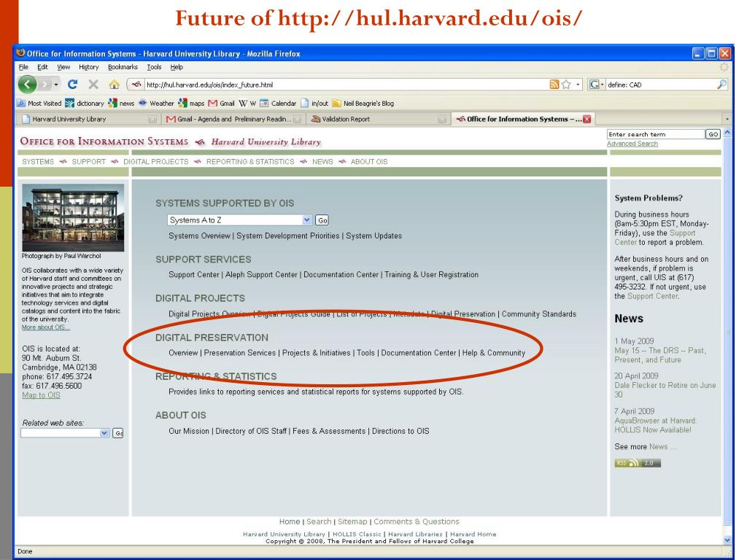
Task: Bookmark this page with the star icon
Action: click(x=566, y=85)
